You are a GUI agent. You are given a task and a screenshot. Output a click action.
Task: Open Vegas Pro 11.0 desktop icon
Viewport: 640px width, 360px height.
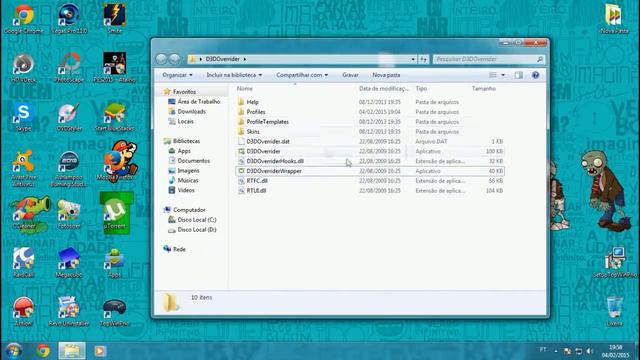tap(69, 18)
